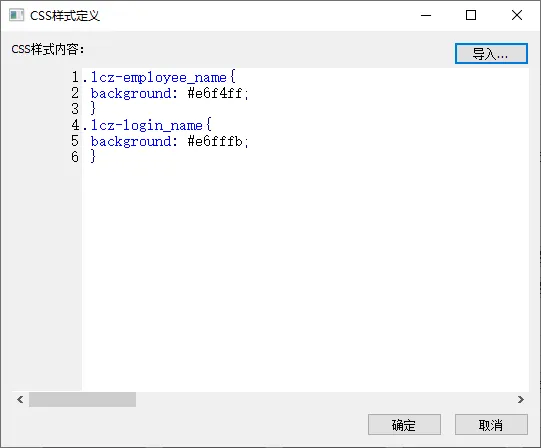541x448 pixels.
Task: Click the 导入... import button
Action: click(491, 53)
